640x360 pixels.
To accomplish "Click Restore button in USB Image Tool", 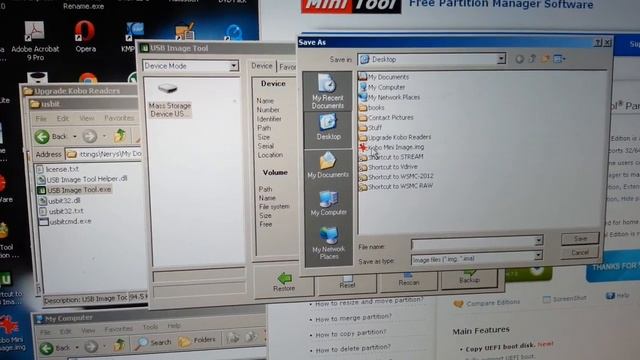I will [x=284, y=282].
